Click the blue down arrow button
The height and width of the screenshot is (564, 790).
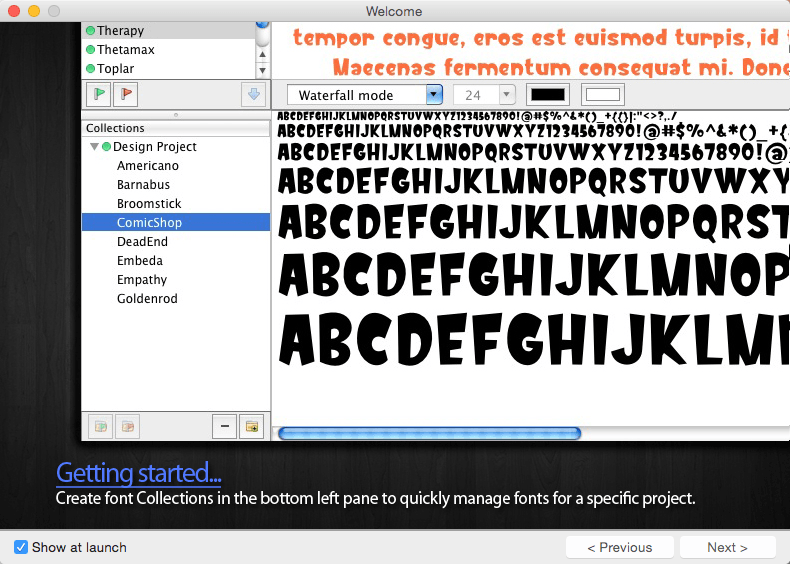click(253, 94)
